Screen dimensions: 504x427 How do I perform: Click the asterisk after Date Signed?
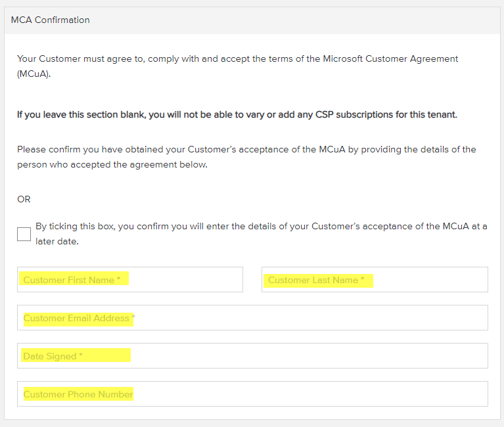[81, 355]
